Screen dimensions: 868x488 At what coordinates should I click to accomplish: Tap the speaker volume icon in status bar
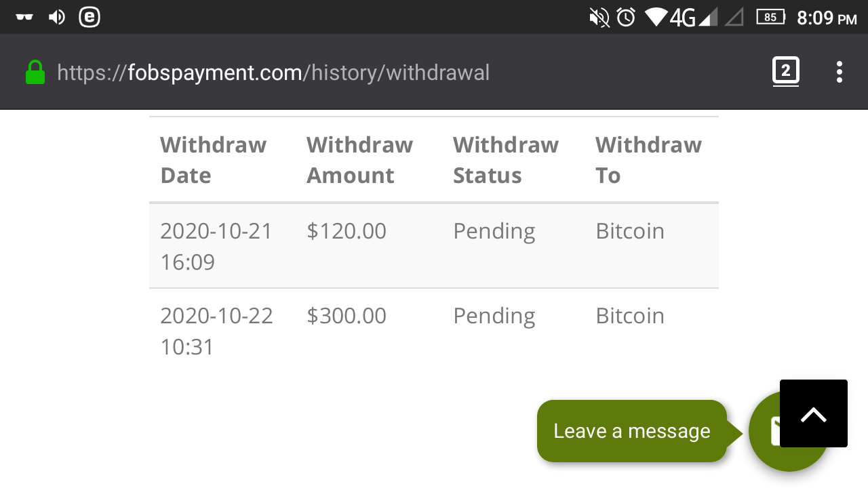57,18
